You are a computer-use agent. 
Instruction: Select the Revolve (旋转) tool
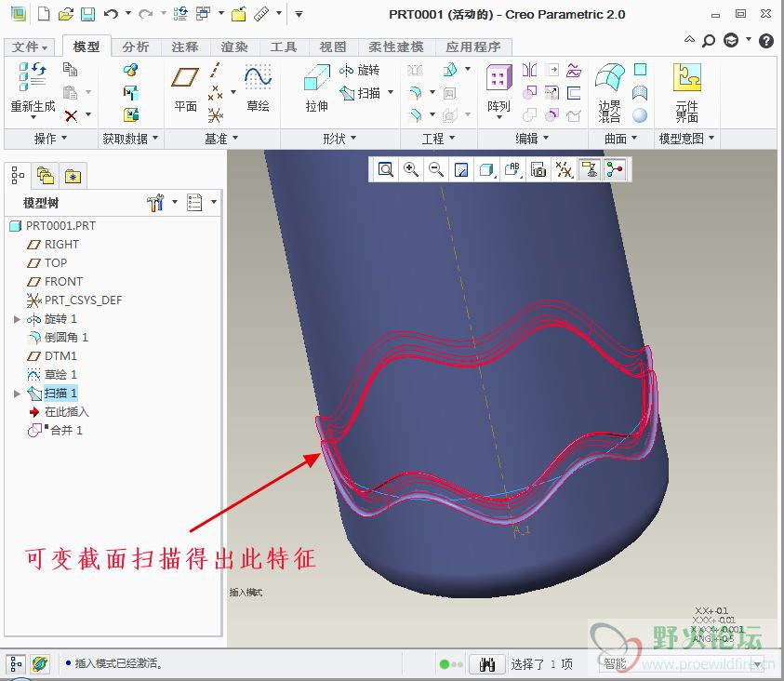360,70
